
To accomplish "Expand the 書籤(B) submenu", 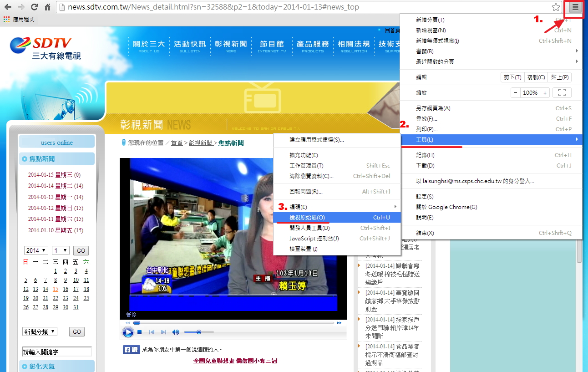I will (492, 51).
